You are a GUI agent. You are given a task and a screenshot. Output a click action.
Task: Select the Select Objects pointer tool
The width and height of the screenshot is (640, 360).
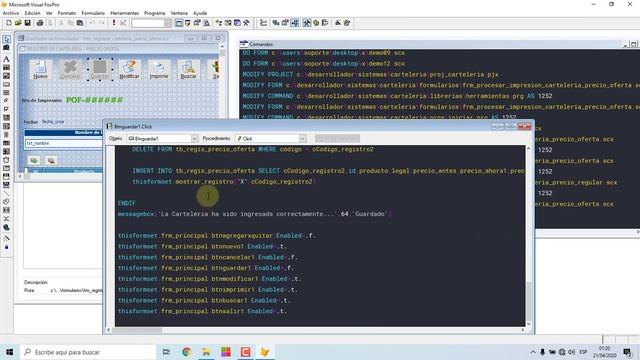click(7, 39)
